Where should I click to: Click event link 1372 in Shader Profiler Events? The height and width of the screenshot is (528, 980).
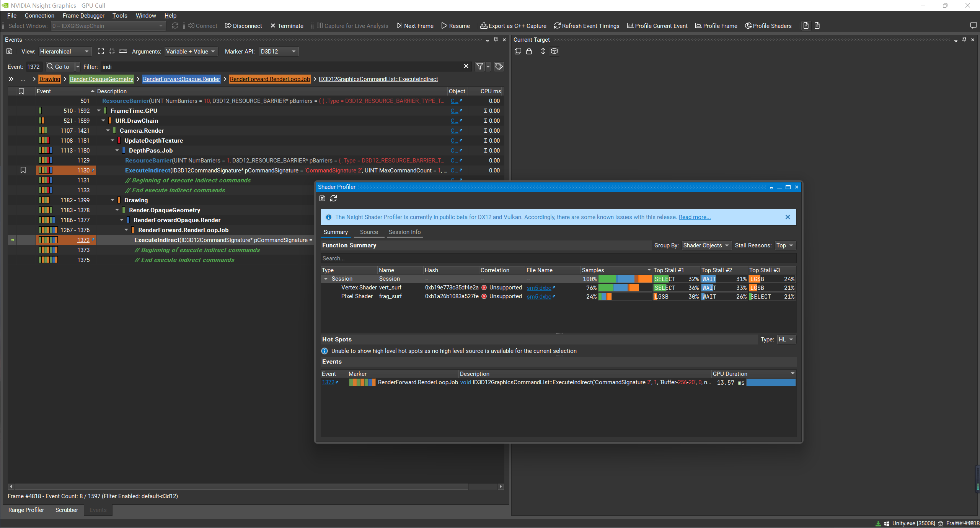pyautogui.click(x=328, y=382)
